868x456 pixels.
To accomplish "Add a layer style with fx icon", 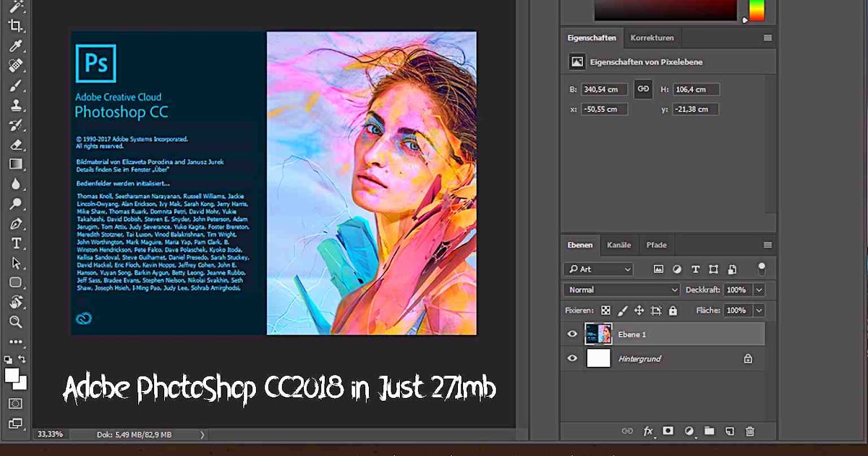I will click(648, 431).
